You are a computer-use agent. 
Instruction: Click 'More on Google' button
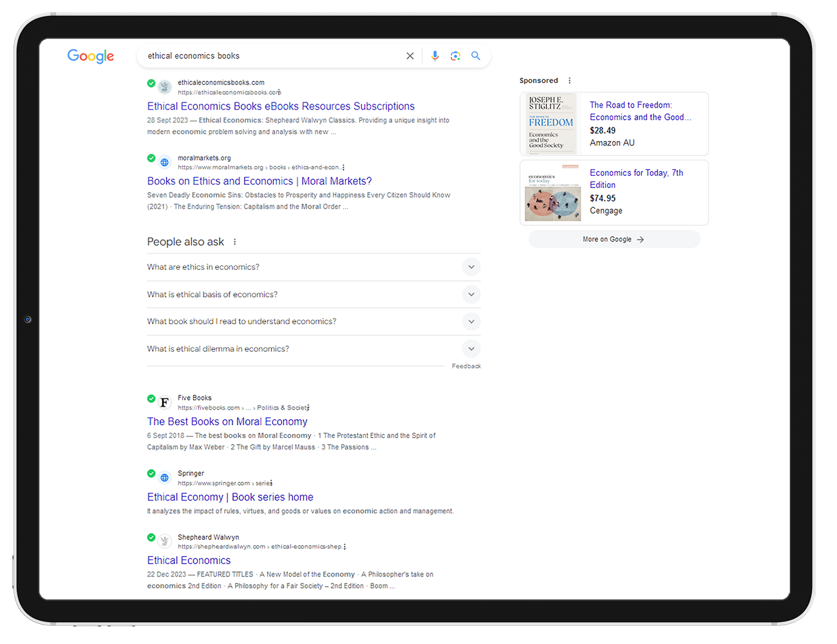point(614,240)
